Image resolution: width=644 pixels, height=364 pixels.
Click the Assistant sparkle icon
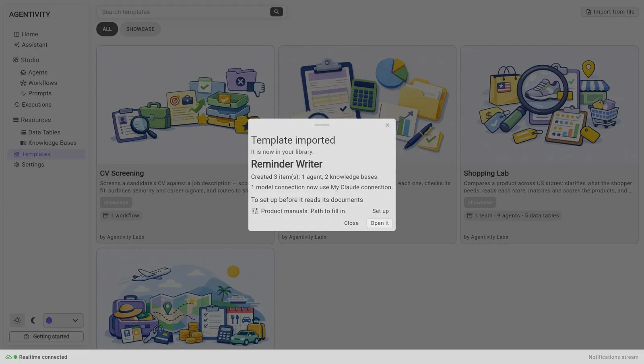click(x=17, y=45)
